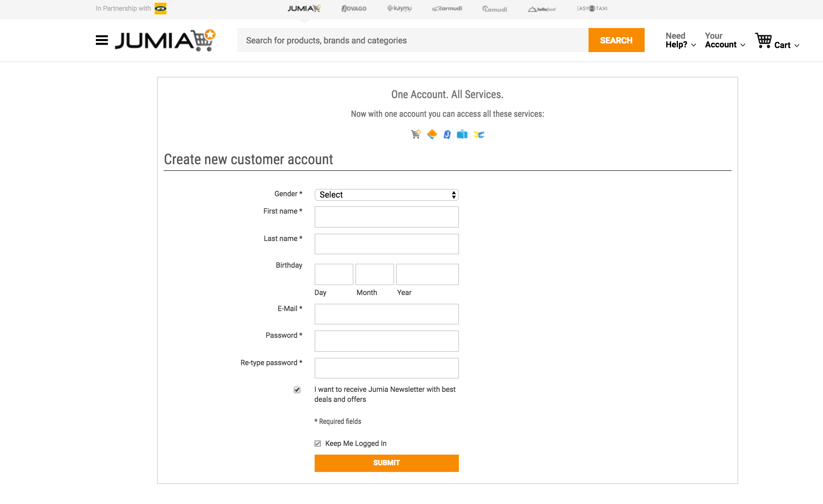Switch to Easy Taxi in top bar
Viewport: 823px width, 504px height.
click(x=592, y=8)
